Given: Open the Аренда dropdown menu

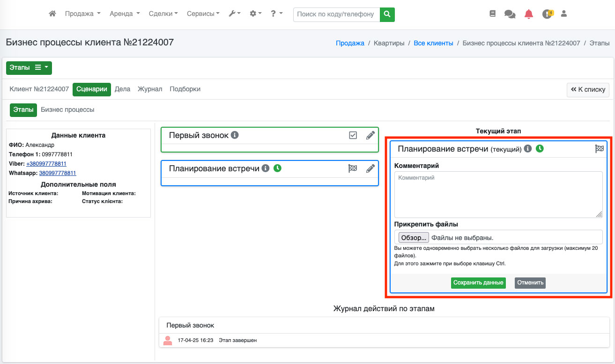Looking at the screenshot, I should tap(125, 14).
